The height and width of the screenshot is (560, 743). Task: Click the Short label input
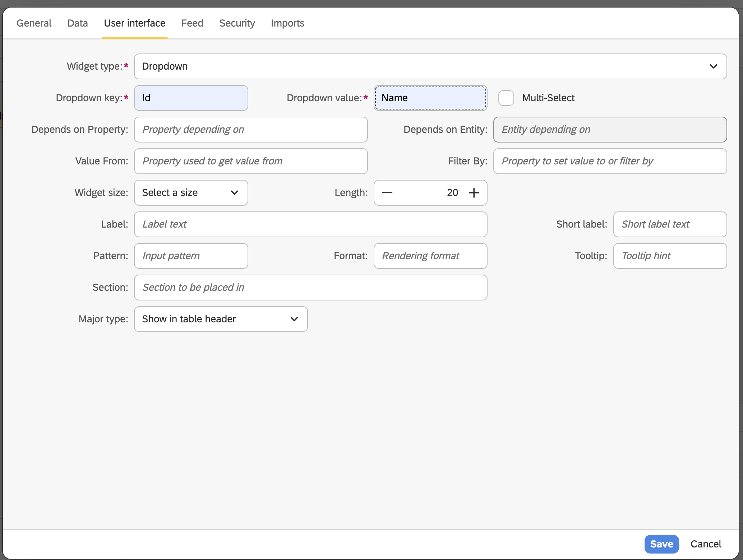pyautogui.click(x=670, y=224)
